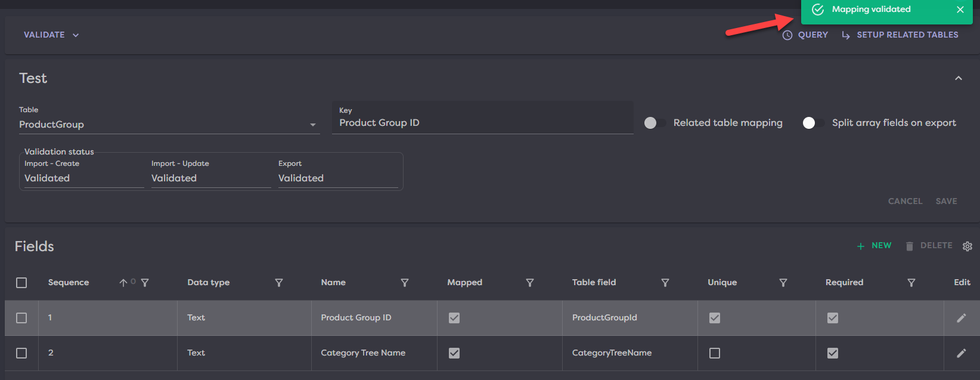
Task: Click New to add a field
Action: (874, 246)
